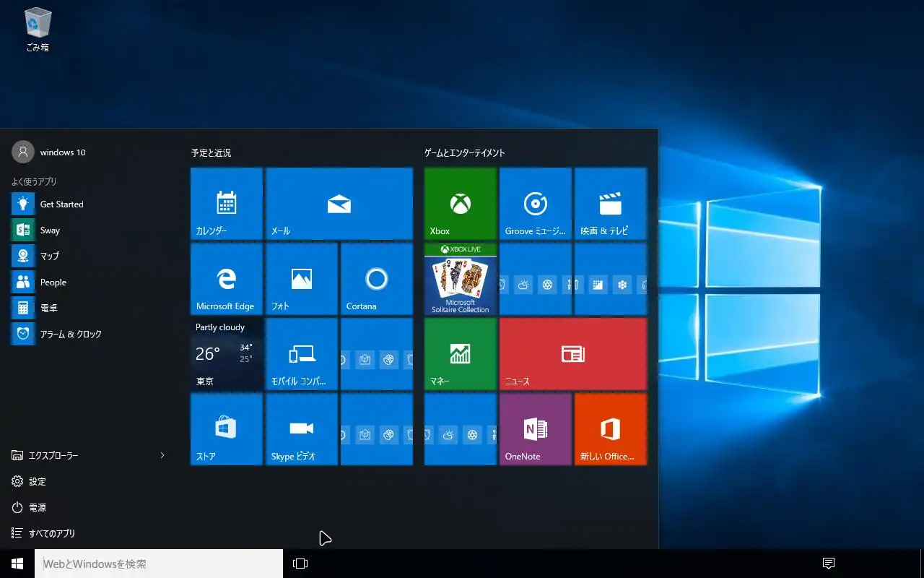
Task: Open People from the app list
Action: [x=90, y=282]
